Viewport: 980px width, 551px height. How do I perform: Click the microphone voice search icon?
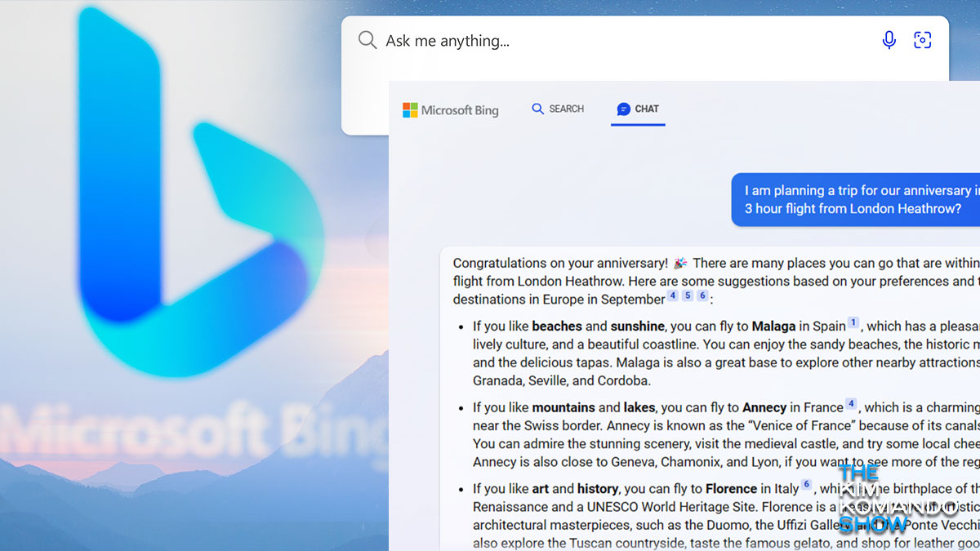(x=889, y=40)
